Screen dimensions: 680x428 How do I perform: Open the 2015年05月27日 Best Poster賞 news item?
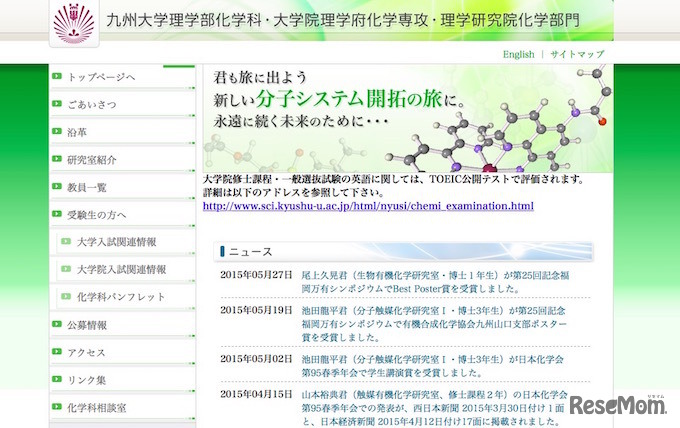click(x=435, y=282)
